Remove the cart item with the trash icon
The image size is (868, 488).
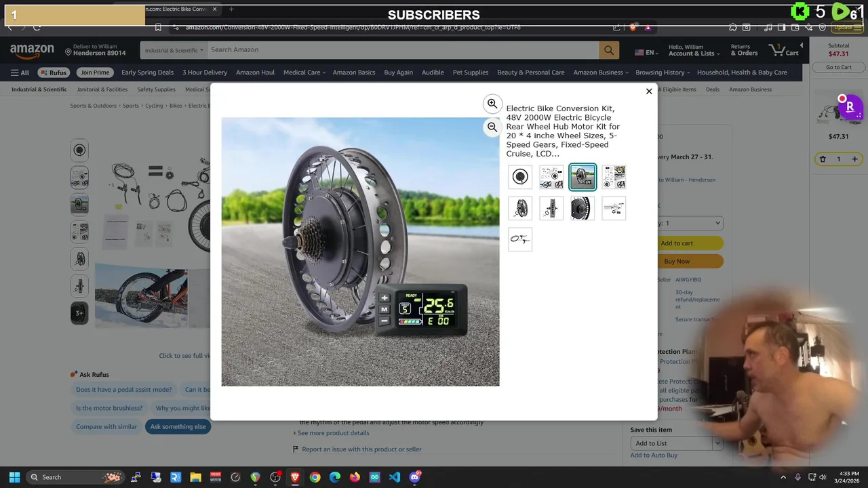[x=823, y=159]
